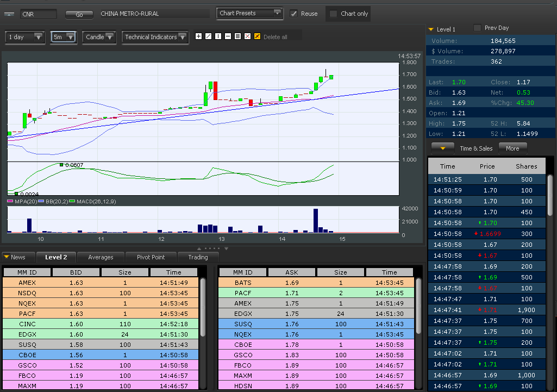Screen dimensions: 557x392
Task: Click the MPA(20) magenta legend swatch
Action: click(10, 202)
